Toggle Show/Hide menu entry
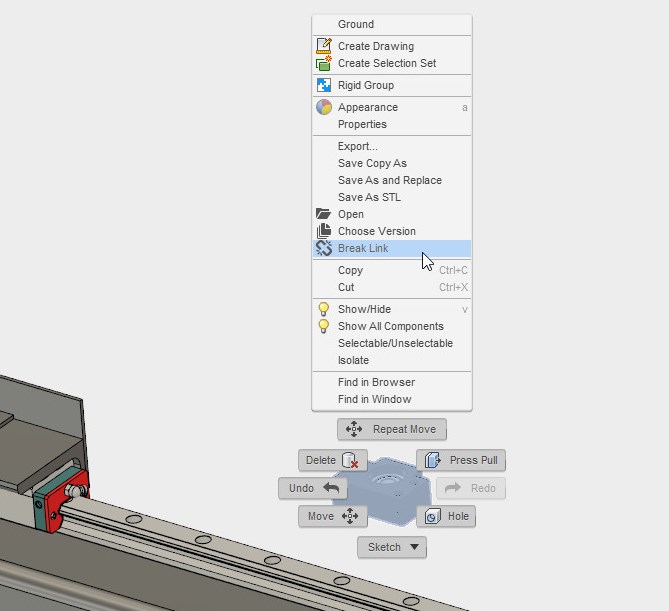This screenshot has height=611, width=669. (392, 309)
